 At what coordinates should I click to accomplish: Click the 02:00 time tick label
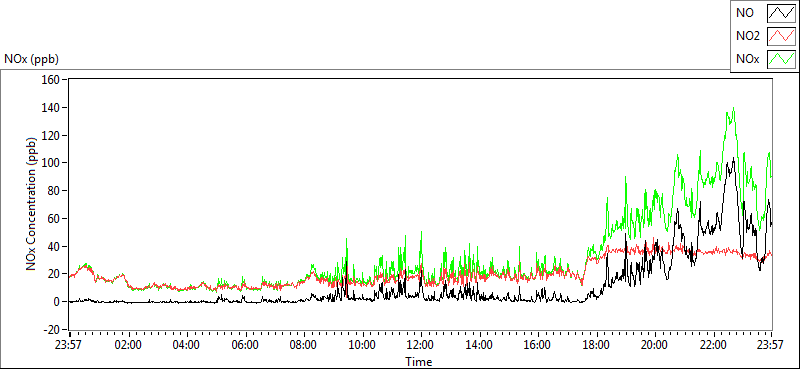click(128, 344)
